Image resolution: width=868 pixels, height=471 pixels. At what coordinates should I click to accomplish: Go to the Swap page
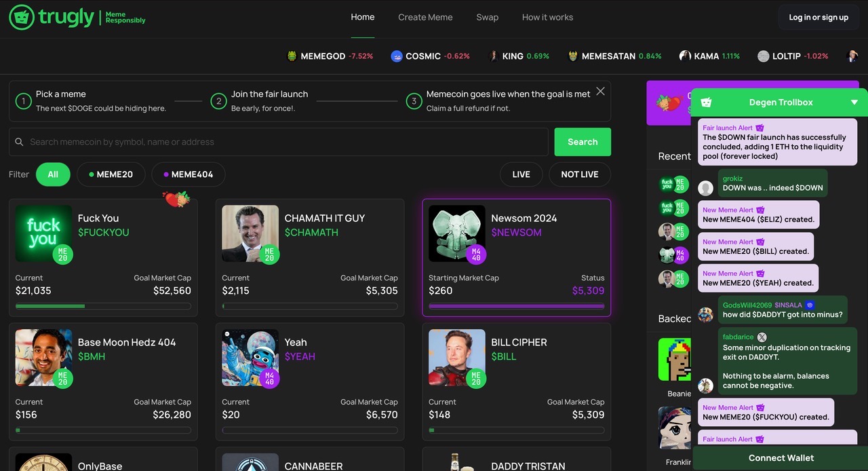pyautogui.click(x=487, y=18)
